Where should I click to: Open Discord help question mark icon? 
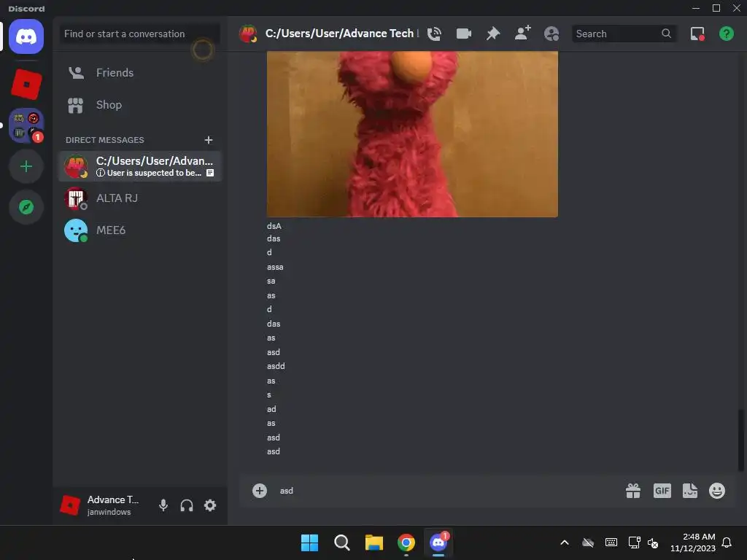(x=726, y=34)
